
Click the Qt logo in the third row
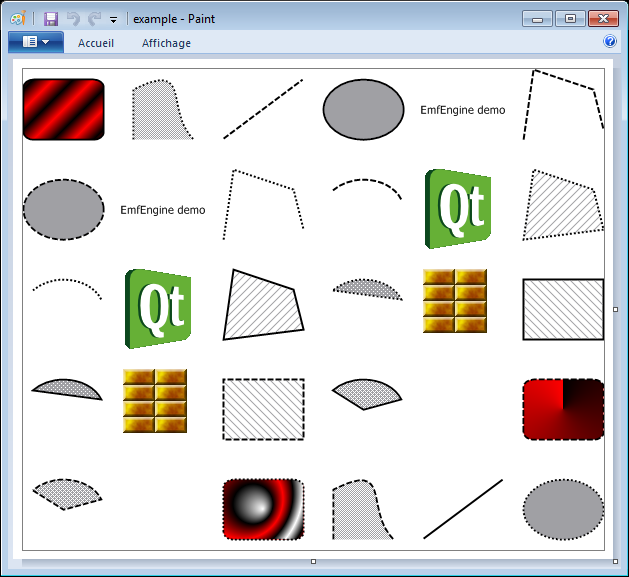point(158,309)
